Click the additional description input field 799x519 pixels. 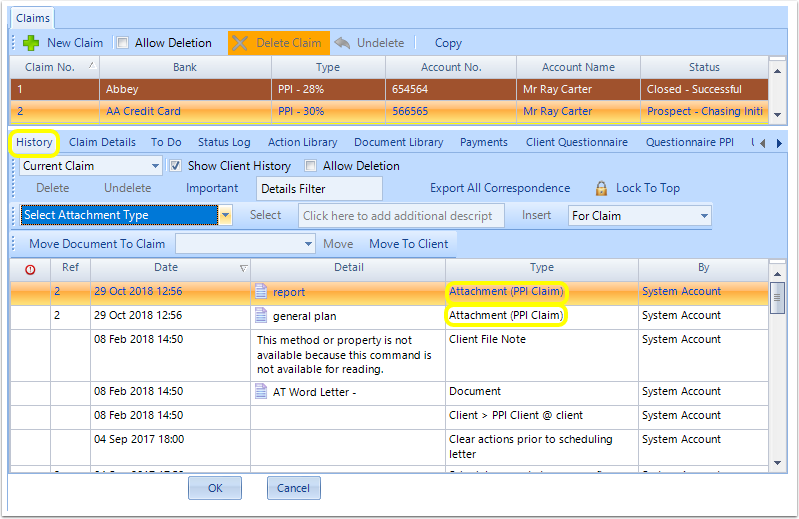[x=402, y=216]
